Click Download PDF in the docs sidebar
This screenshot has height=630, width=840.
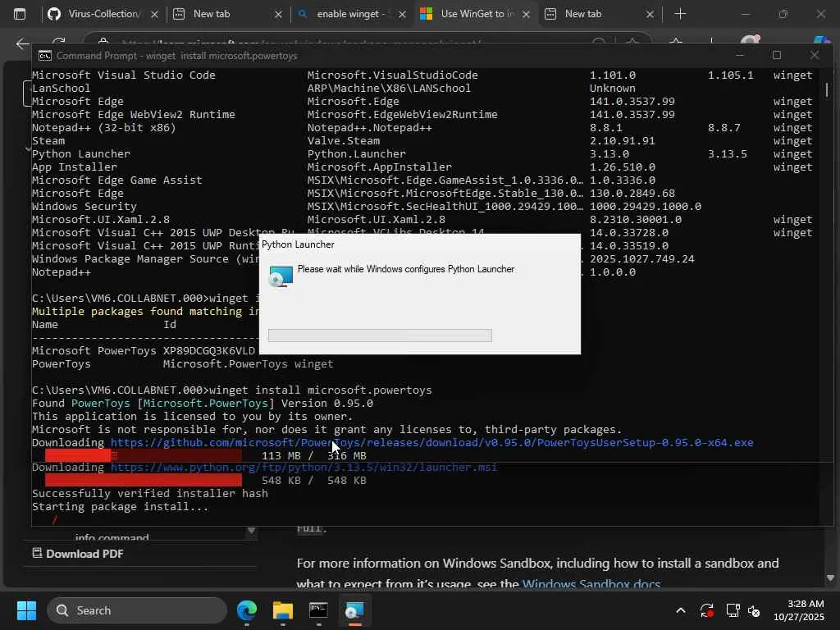[78, 554]
